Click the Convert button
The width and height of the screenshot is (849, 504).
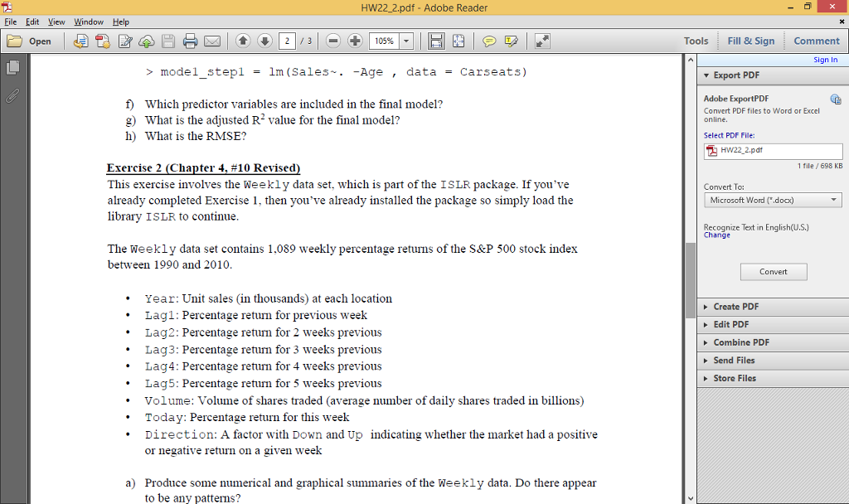(773, 271)
